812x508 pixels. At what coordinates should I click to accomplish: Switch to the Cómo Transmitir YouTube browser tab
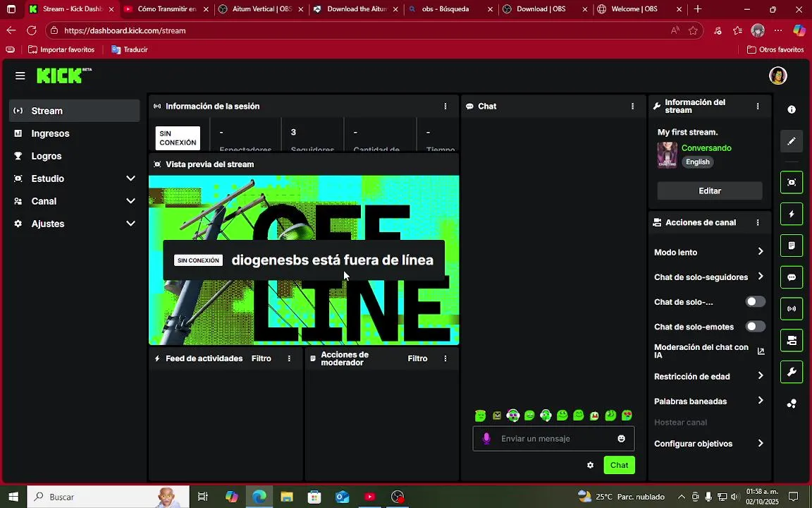tap(167, 9)
